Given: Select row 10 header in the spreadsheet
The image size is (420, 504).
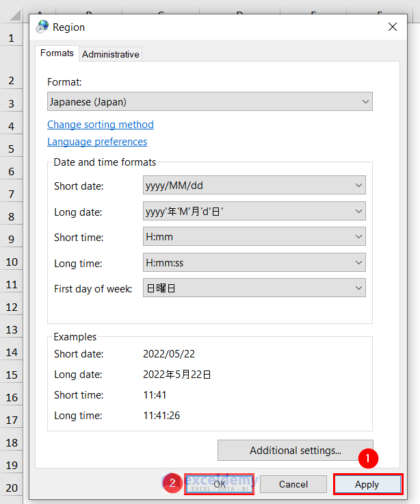Looking at the screenshot, I should click(11, 262).
